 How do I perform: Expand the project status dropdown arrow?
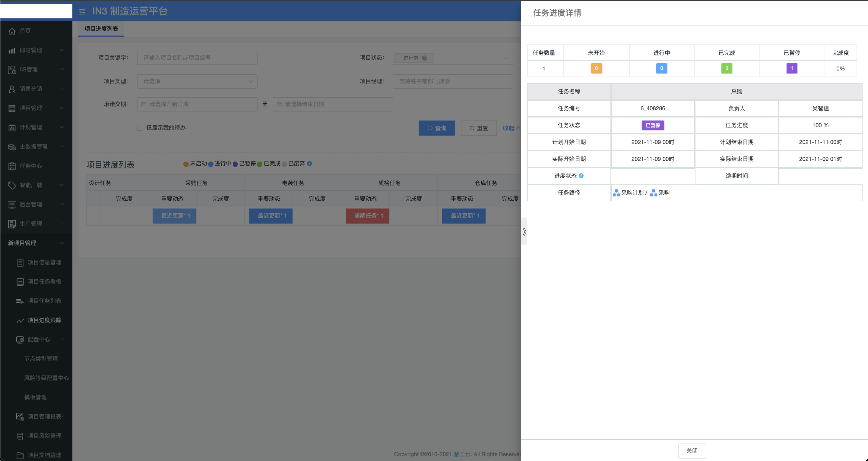point(506,58)
